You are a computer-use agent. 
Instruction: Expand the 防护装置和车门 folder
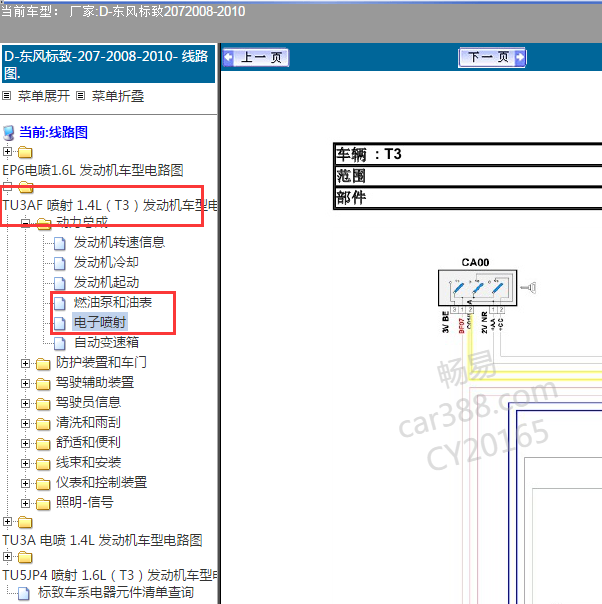(25, 363)
